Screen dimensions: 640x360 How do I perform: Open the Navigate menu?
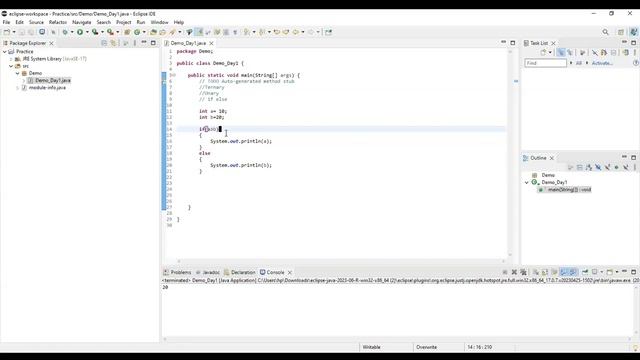(x=82, y=22)
